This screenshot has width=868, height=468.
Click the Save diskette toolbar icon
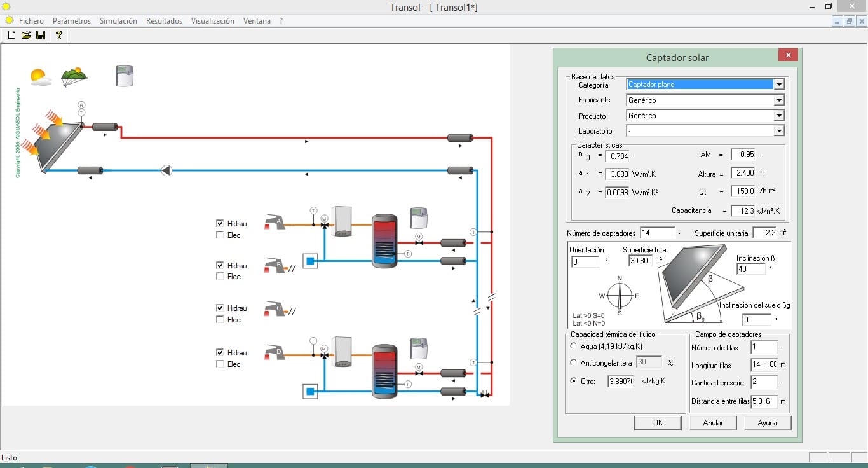pyautogui.click(x=40, y=35)
